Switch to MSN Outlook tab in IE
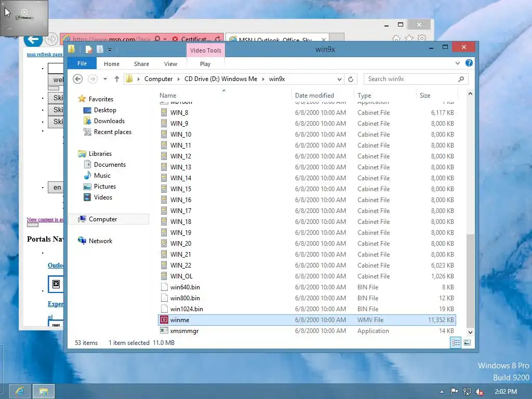Image resolution: width=532 pixels, height=399 pixels. [x=277, y=38]
